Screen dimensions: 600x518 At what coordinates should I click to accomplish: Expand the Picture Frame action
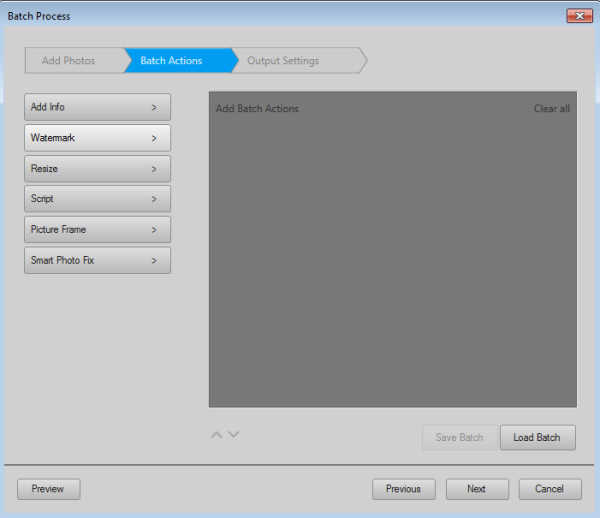tap(97, 230)
